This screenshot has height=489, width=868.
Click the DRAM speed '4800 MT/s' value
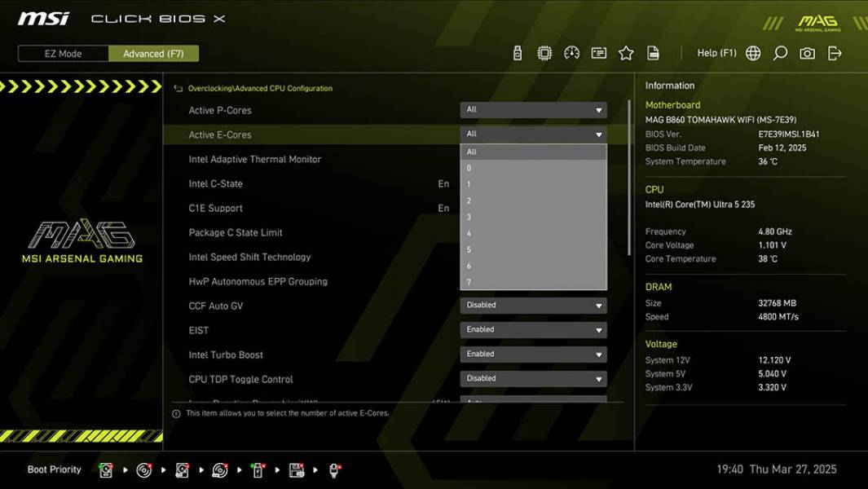click(778, 317)
